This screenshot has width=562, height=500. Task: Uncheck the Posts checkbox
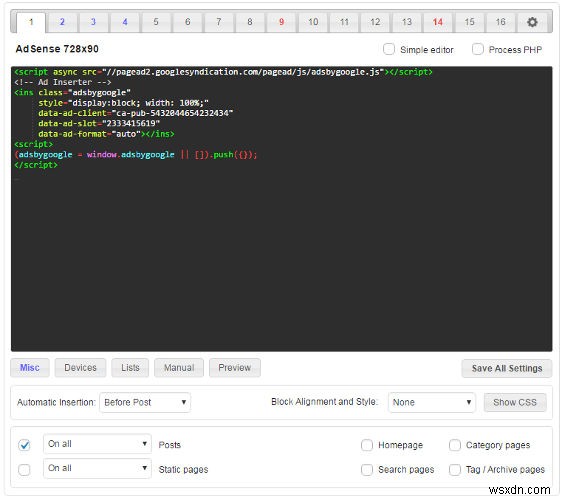pyautogui.click(x=24, y=445)
